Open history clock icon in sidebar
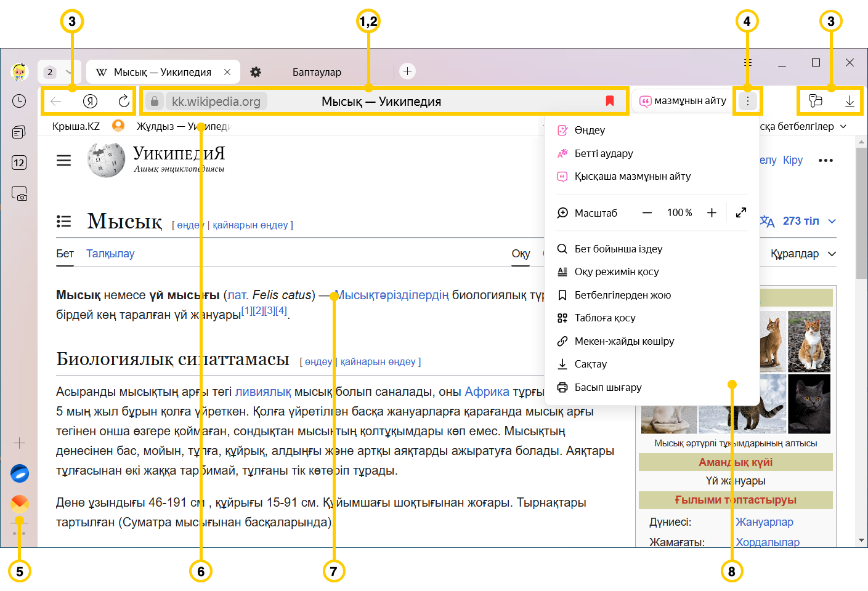 point(19,101)
